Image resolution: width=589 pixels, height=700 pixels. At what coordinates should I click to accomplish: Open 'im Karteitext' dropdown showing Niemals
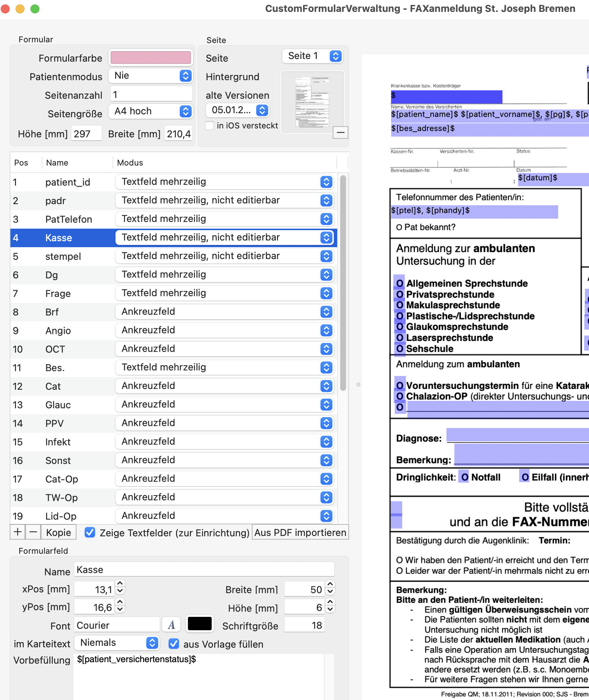117,643
